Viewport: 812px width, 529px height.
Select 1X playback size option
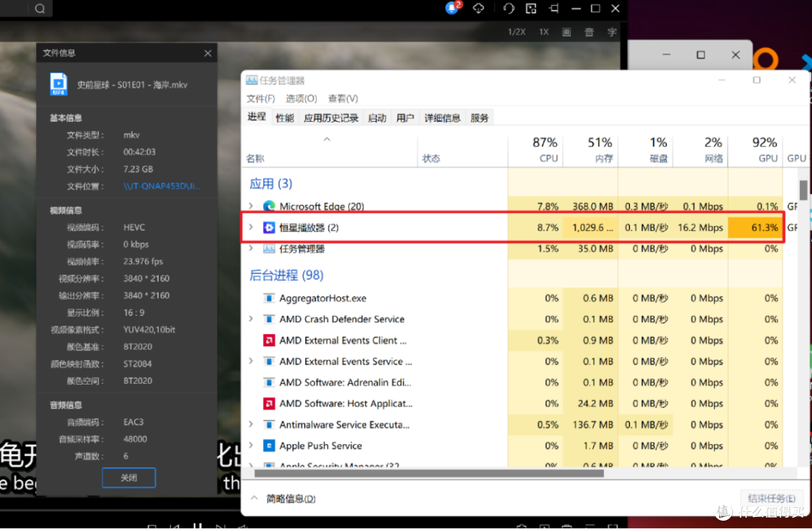pyautogui.click(x=544, y=32)
